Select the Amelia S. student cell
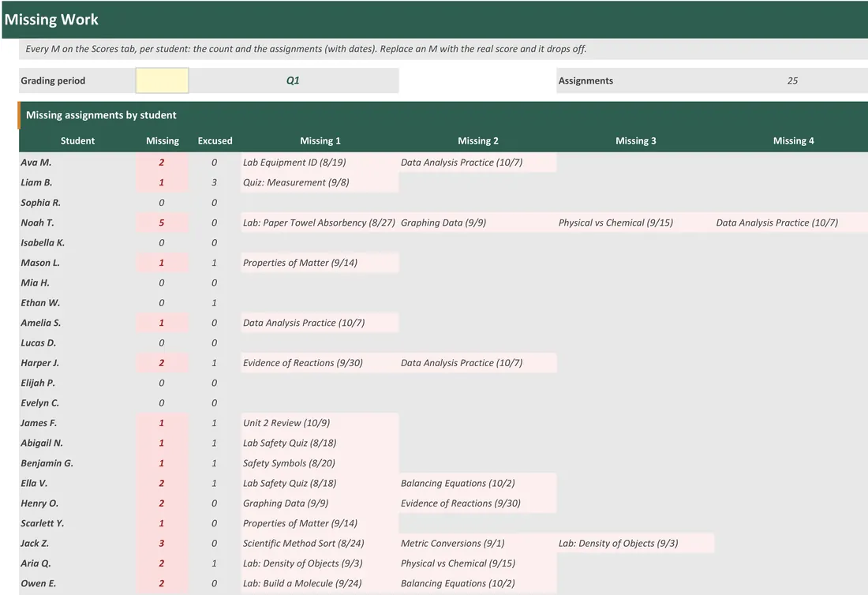Image resolution: width=868 pixels, height=595 pixels. point(77,323)
